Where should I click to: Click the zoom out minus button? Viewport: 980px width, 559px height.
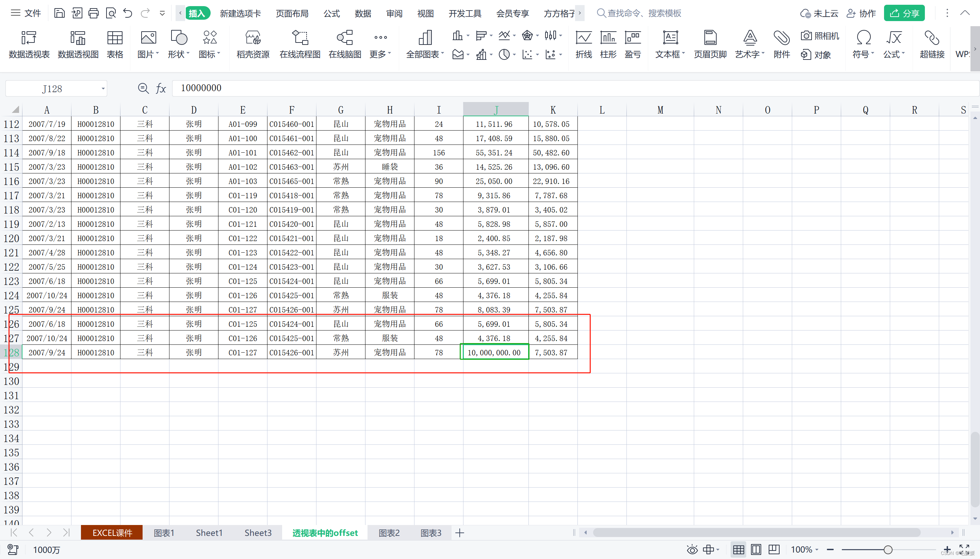pyautogui.click(x=830, y=549)
